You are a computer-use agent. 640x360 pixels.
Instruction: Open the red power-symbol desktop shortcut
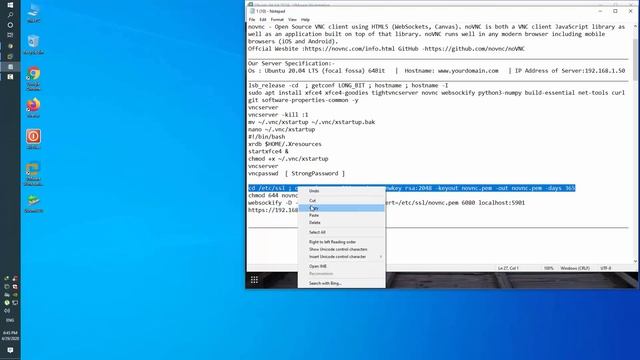point(33,139)
